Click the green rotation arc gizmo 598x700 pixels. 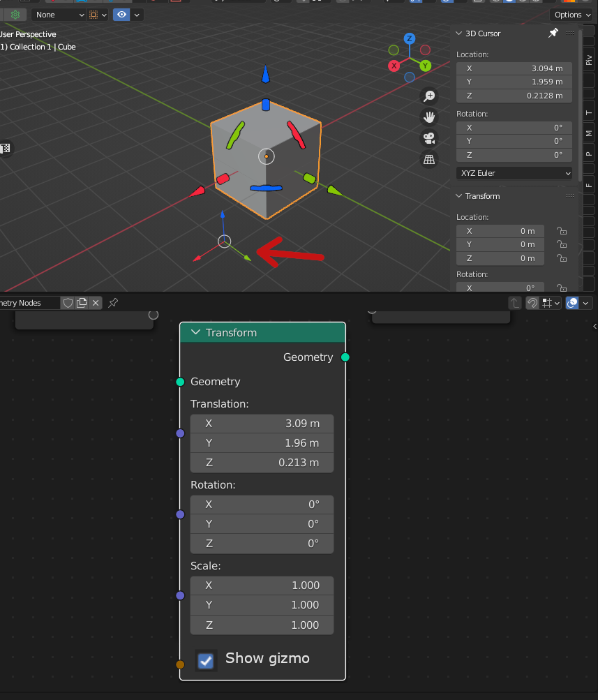click(x=236, y=135)
